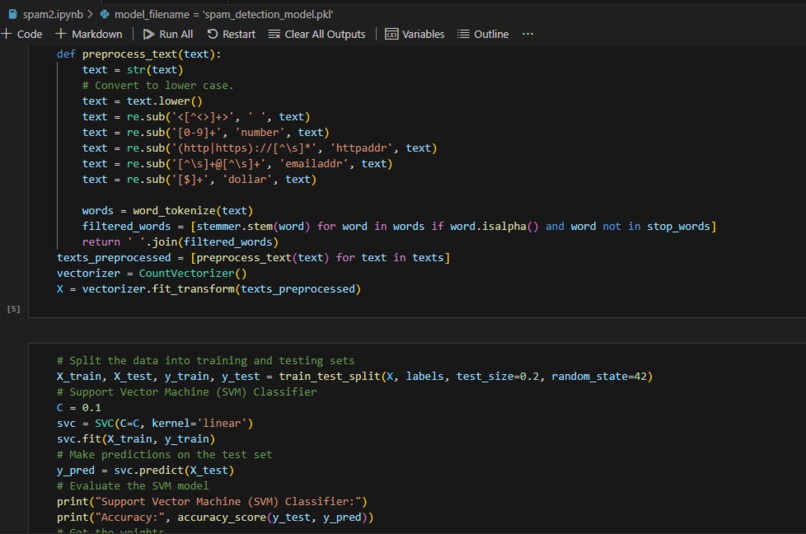Click the 'emailaddr' string in code
The height and width of the screenshot is (534, 806).
[x=313, y=163]
